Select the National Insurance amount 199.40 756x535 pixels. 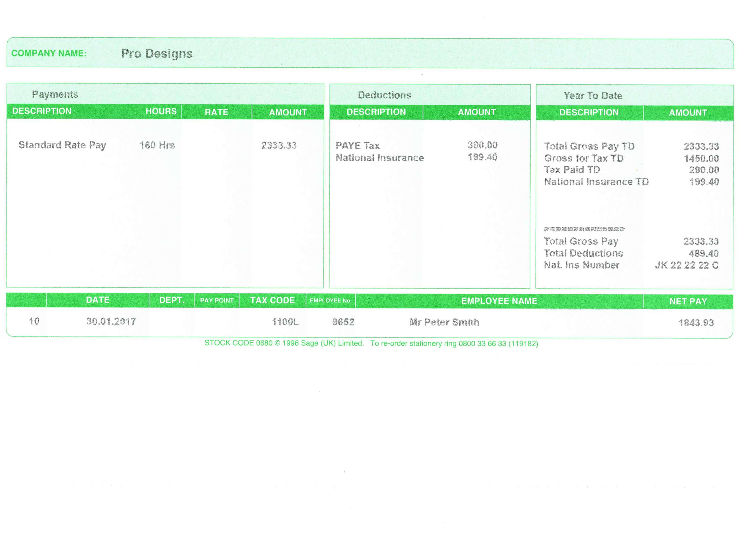pos(482,157)
